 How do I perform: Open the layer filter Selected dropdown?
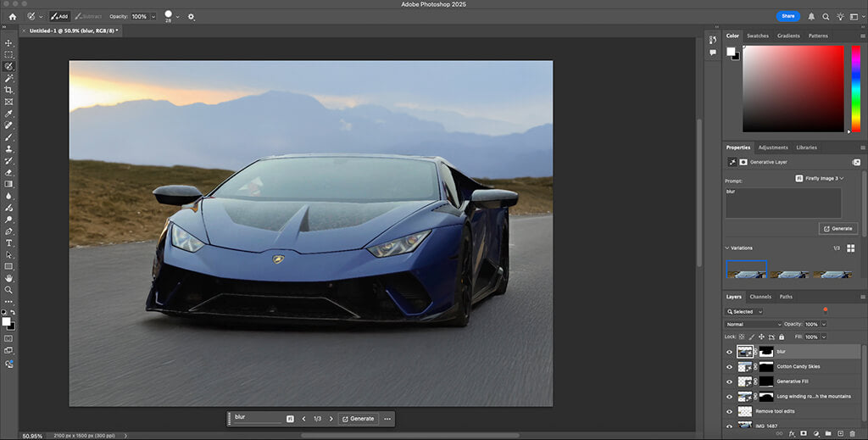point(744,312)
